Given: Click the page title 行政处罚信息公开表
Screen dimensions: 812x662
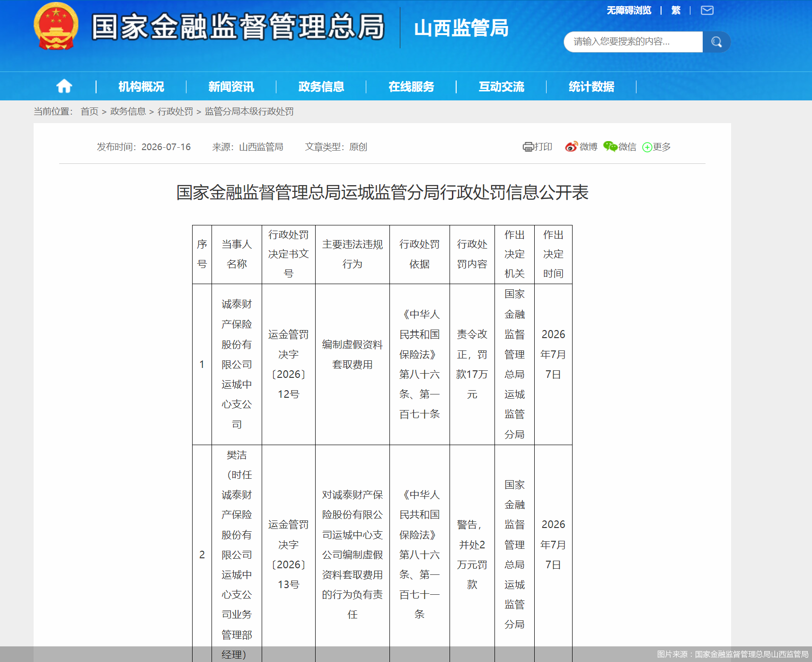Looking at the screenshot, I should point(382,192).
